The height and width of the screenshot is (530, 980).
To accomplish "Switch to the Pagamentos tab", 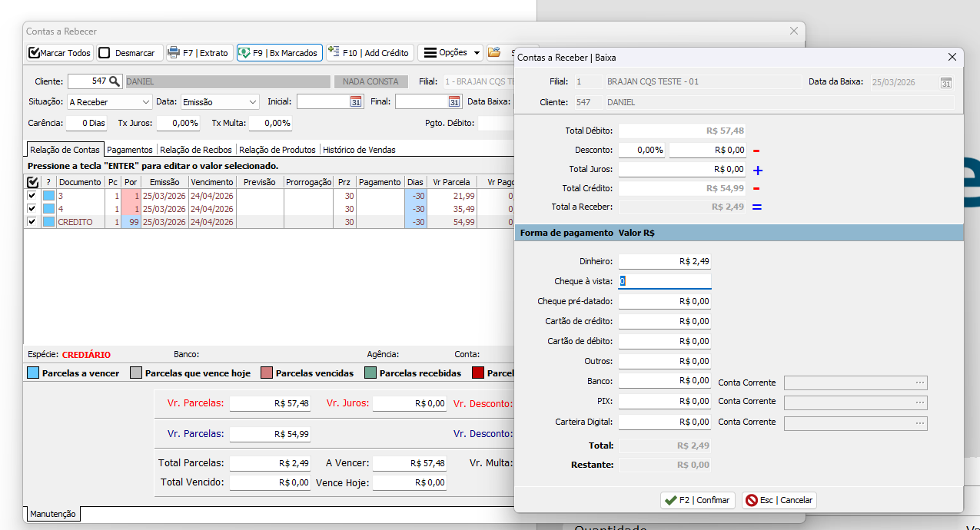I will coord(130,150).
